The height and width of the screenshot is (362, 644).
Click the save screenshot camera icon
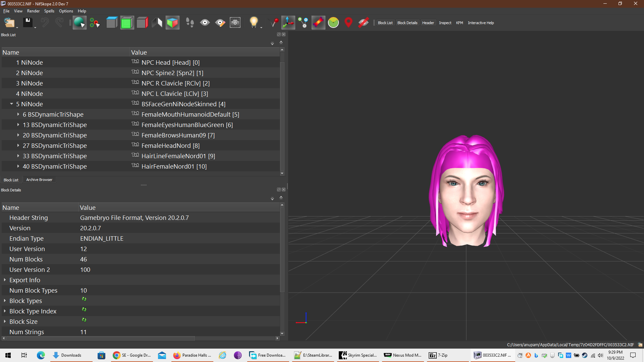click(235, 23)
